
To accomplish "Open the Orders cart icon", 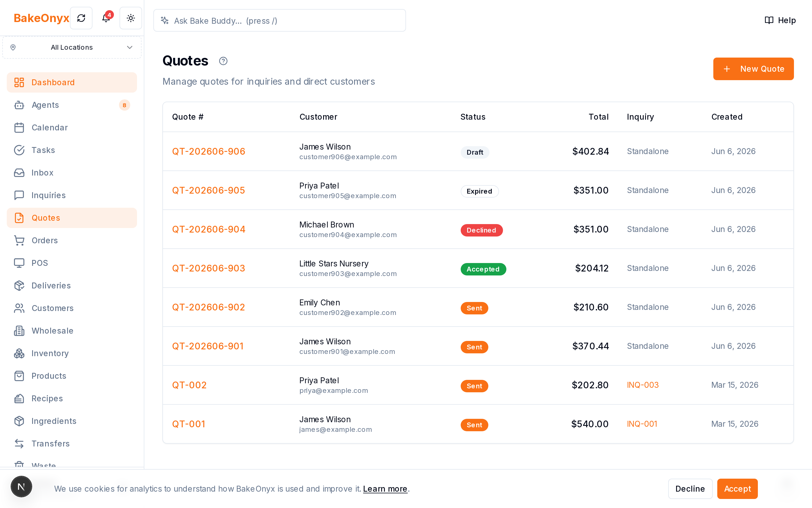I will click(19, 240).
